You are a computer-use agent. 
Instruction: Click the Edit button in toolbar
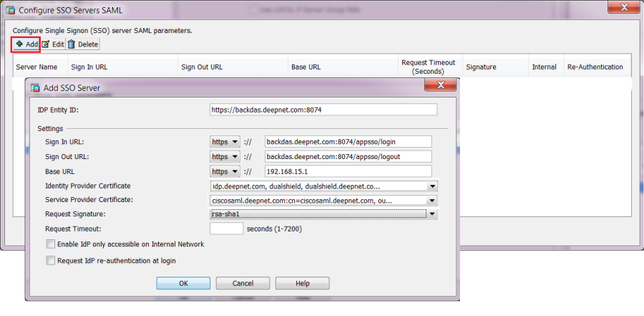coord(53,44)
